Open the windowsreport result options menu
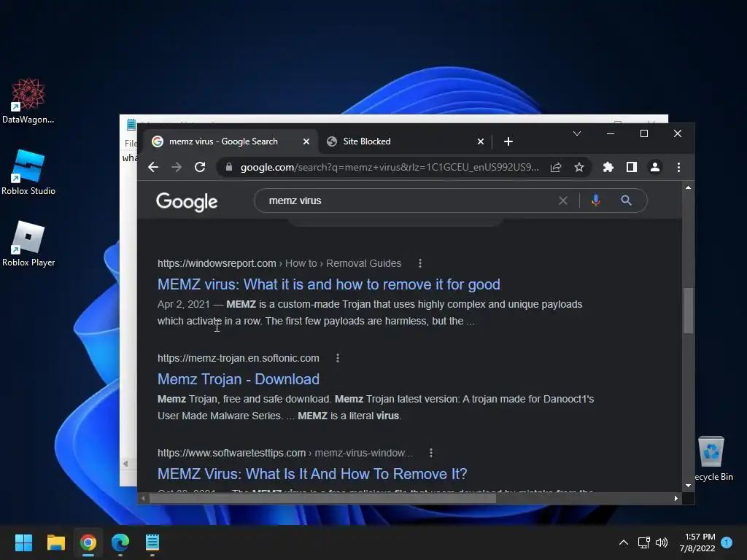This screenshot has height=560, width=747. [419, 263]
